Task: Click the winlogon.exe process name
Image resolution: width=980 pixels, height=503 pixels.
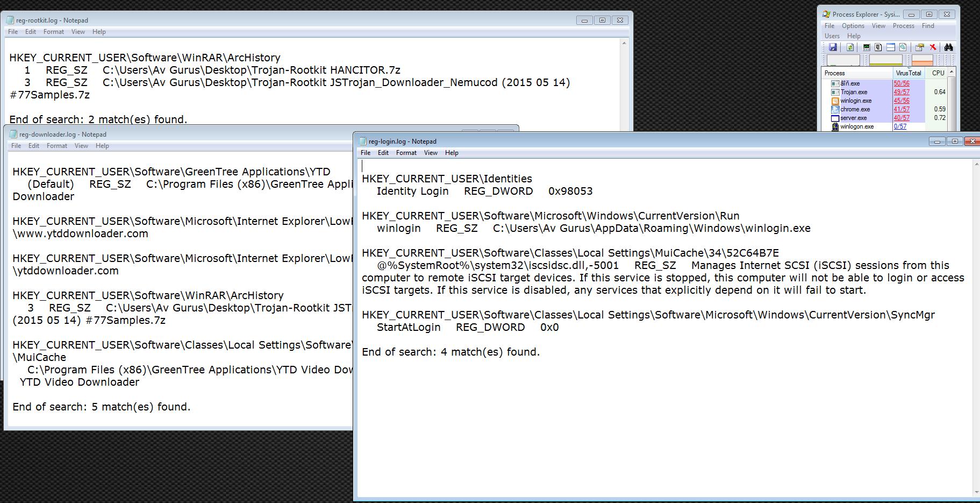Action: point(857,126)
